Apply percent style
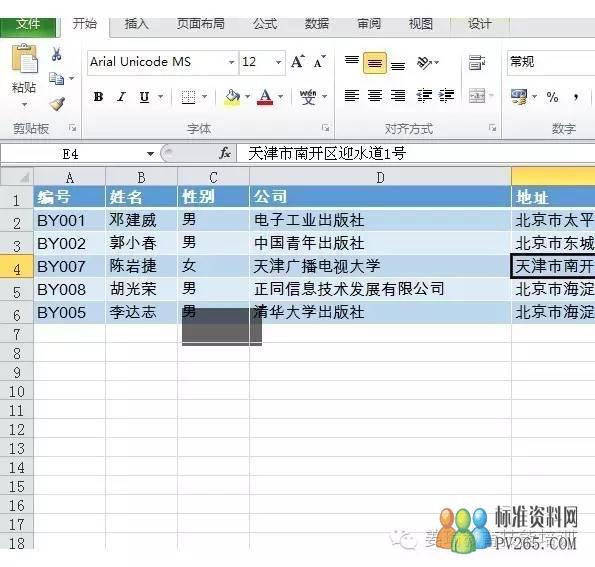Viewport: 595px width, 567px height. (x=552, y=97)
